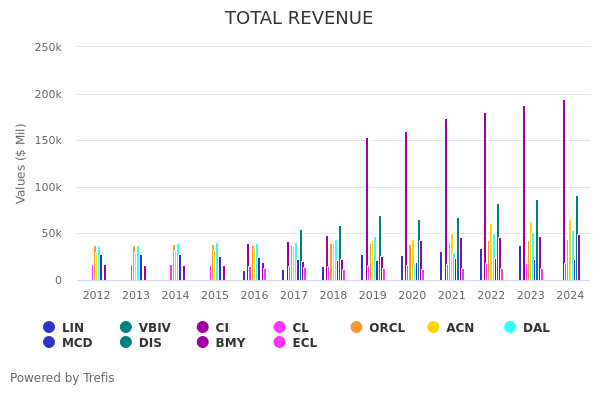Click the purple CI legend circle
This screenshot has height=400, width=600.
tap(203, 327)
